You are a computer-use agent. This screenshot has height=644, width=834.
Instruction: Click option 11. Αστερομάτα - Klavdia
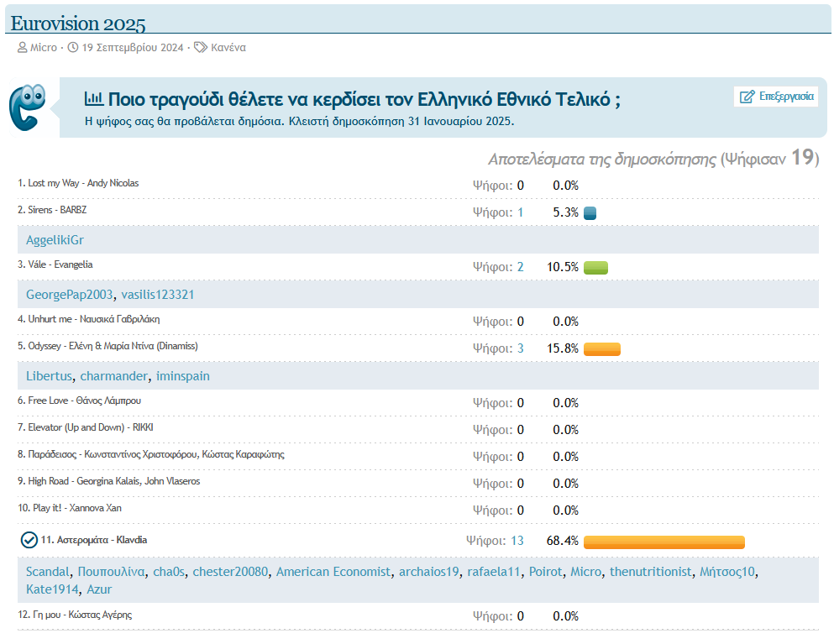(94, 540)
